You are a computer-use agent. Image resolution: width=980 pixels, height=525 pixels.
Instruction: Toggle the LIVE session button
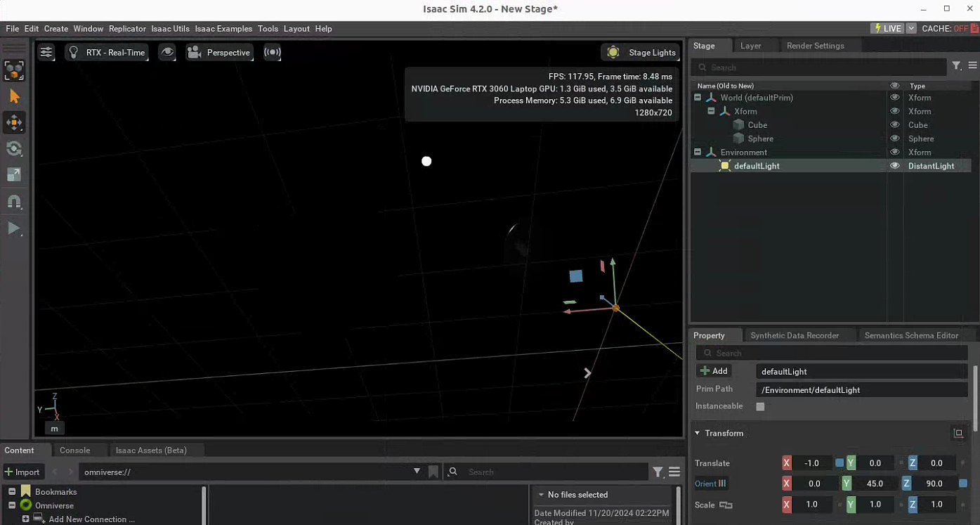coord(887,29)
